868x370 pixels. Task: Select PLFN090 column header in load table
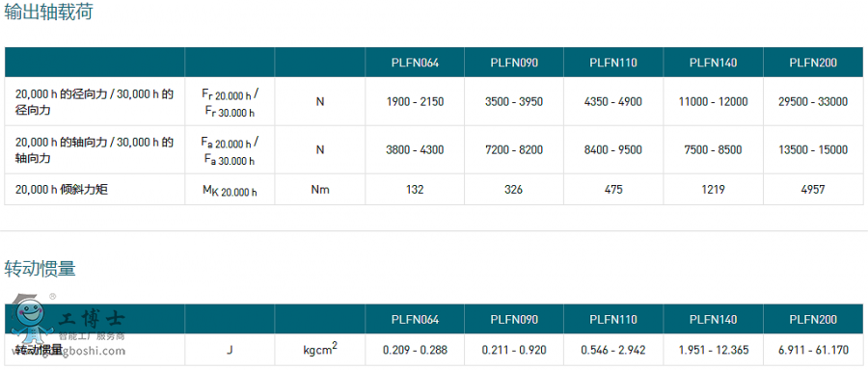pyautogui.click(x=514, y=63)
